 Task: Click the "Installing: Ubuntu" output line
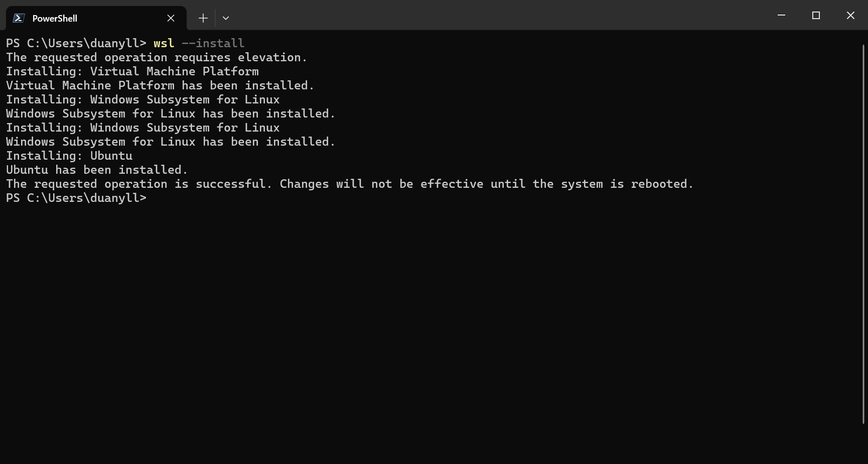click(x=69, y=156)
